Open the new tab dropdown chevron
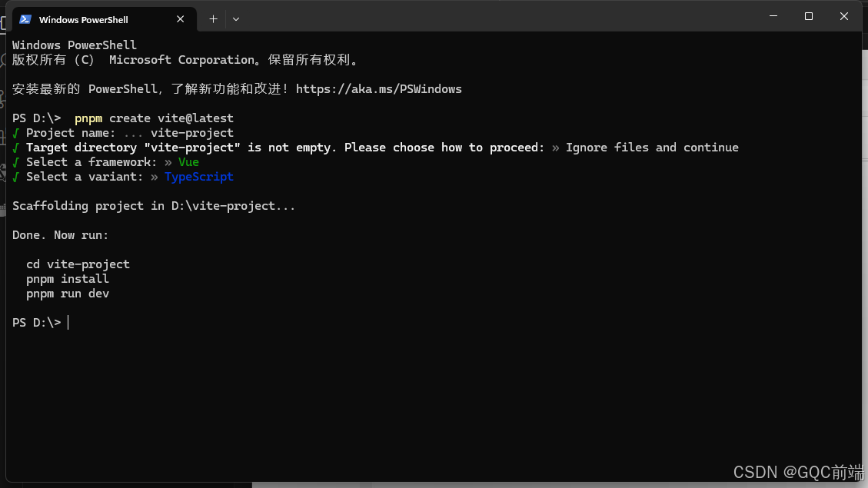The width and height of the screenshot is (868, 488). (236, 19)
